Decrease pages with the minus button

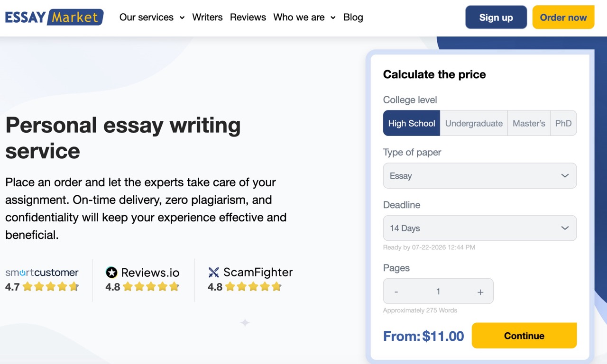click(396, 292)
